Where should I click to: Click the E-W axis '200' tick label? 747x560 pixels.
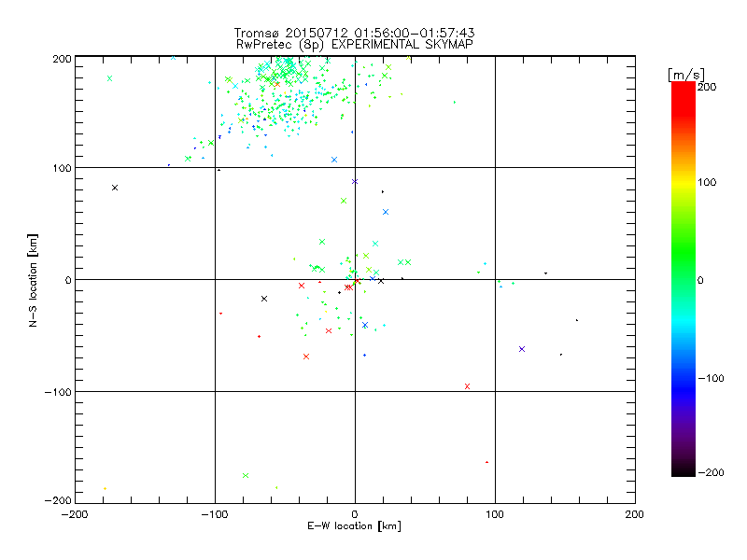click(635, 514)
